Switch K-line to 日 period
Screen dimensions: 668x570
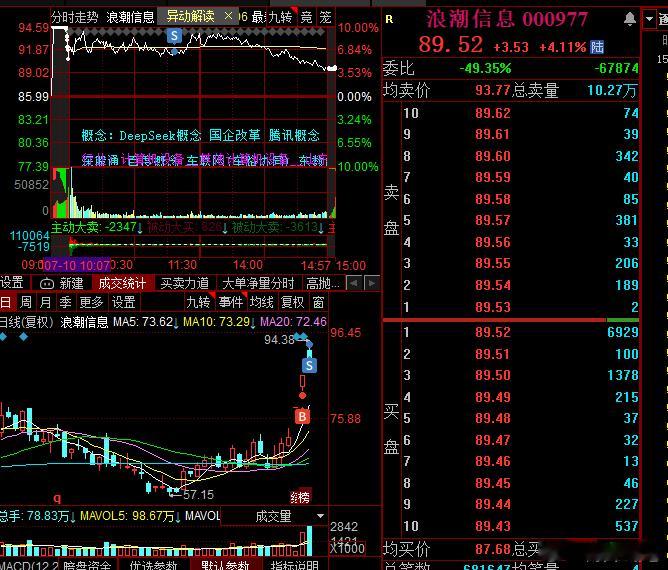click(x=6, y=302)
